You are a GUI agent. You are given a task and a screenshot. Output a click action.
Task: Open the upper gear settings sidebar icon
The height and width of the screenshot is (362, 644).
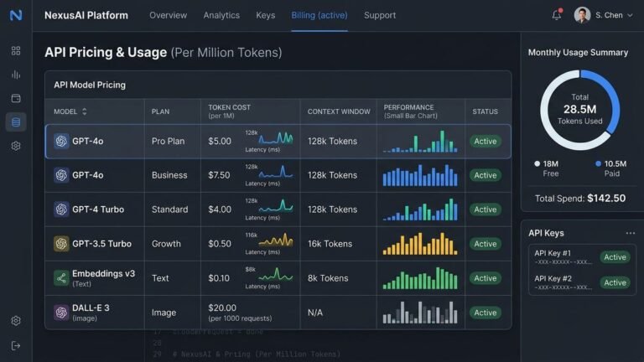pos(16,146)
